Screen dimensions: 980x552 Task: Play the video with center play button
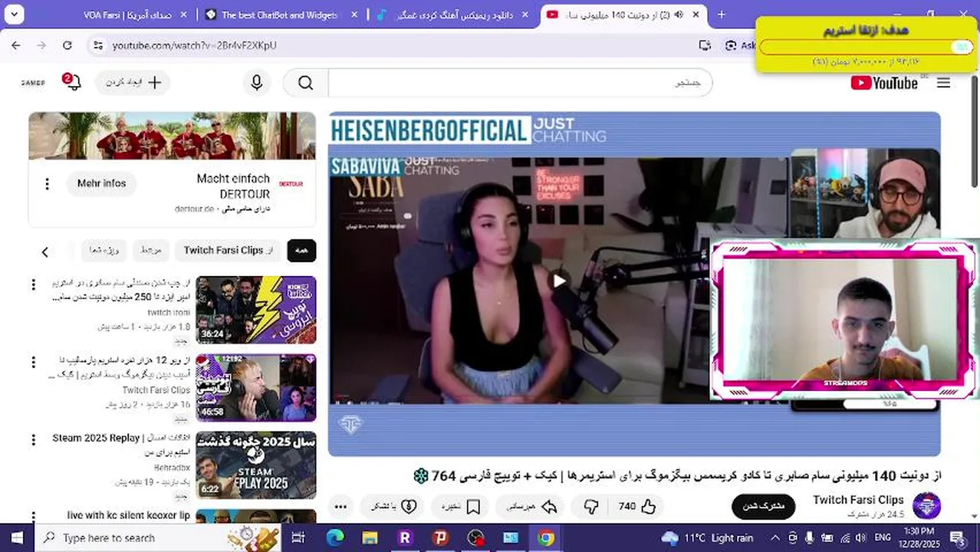(560, 281)
